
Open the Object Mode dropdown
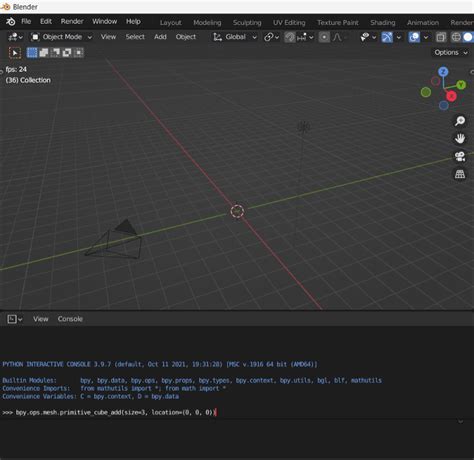tap(61, 37)
